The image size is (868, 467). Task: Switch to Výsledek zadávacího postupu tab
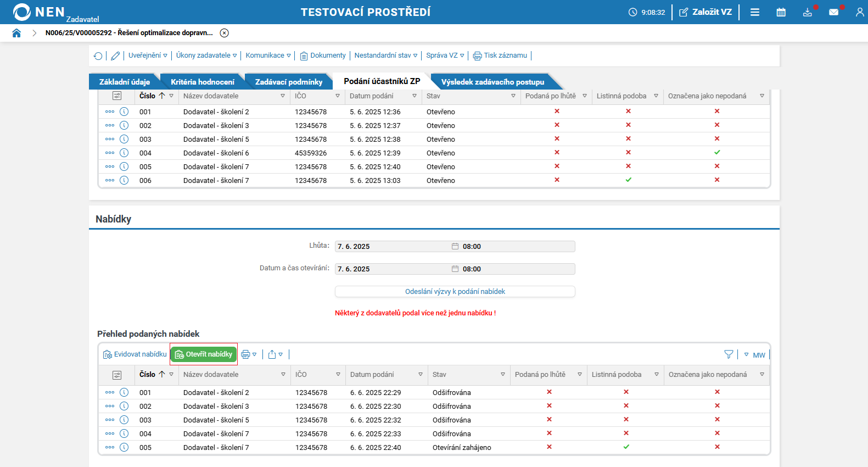tap(493, 82)
